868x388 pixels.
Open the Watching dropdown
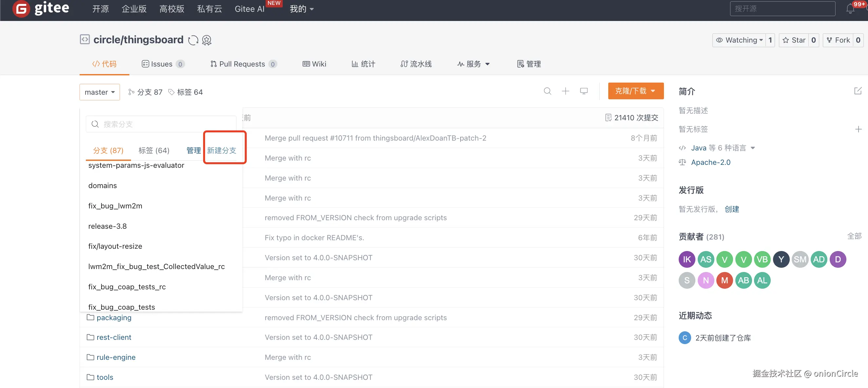pos(740,40)
